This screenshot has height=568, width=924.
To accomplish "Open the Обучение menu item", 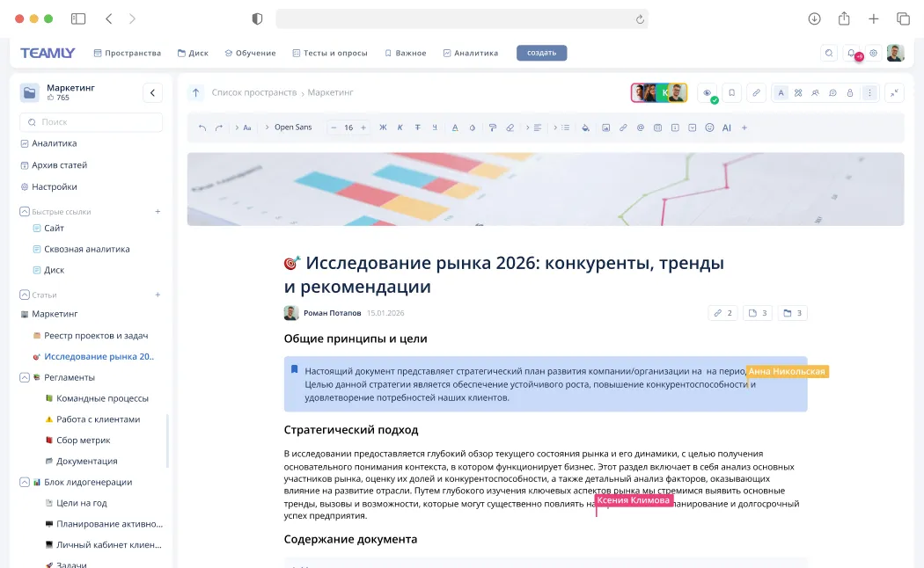I will point(250,53).
